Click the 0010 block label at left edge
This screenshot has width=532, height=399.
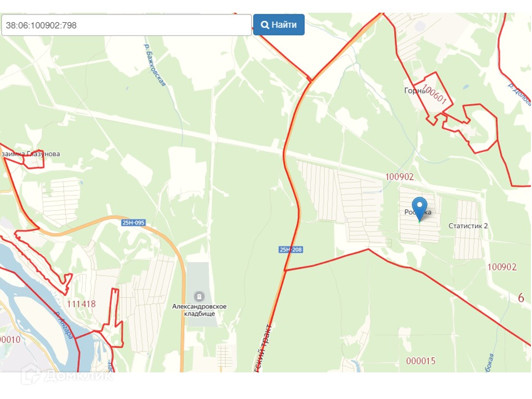coord(10,339)
